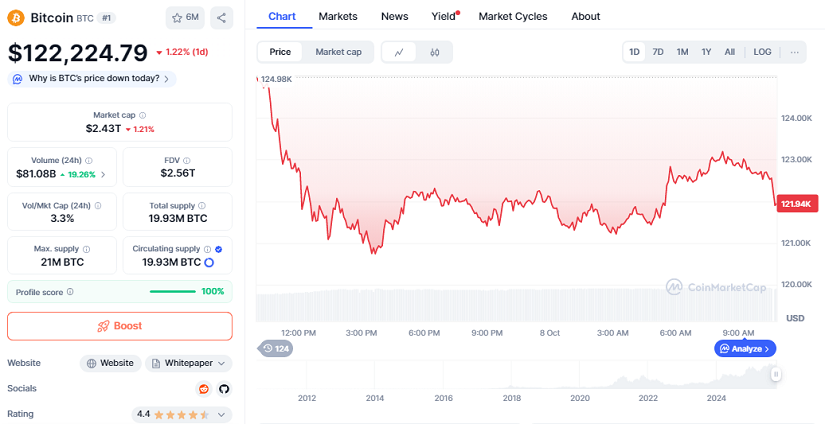
Task: Select the Price chart toggle
Action: (x=280, y=52)
